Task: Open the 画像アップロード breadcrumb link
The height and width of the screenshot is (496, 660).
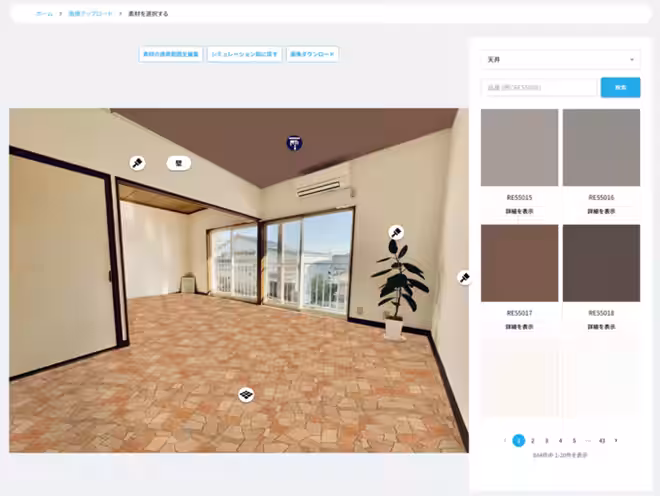Action: pos(88,14)
